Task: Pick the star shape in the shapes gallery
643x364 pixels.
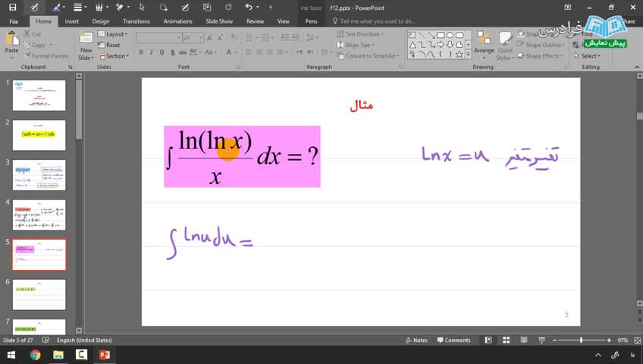Action: pos(460,54)
